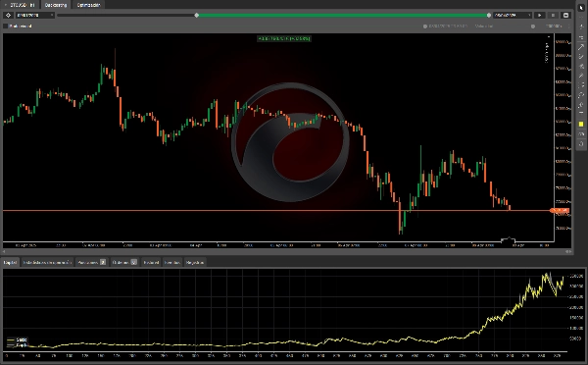Click the Saldo legend entry in equity chart

17,339
